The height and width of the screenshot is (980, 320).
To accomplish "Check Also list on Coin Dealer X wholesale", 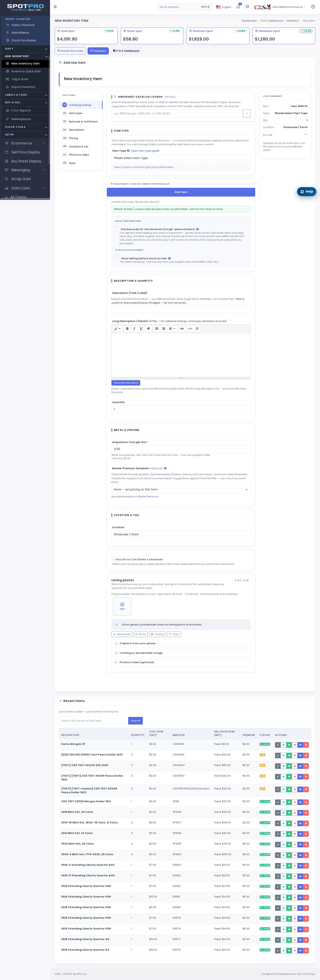I will click(113, 559).
